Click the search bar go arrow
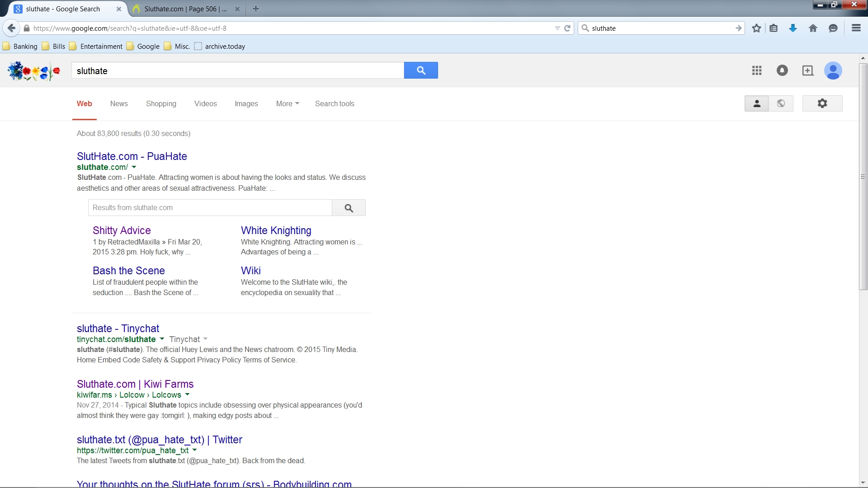 [738, 28]
